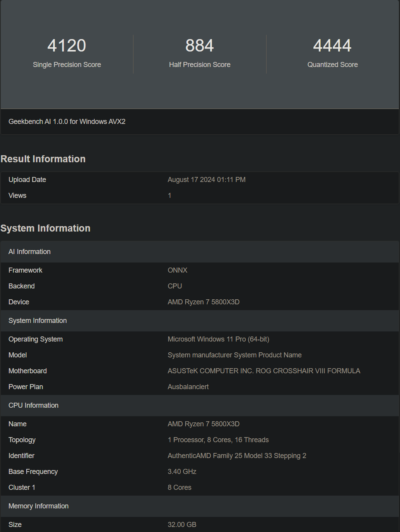Click the Upload Date value August 17 2024
Viewport: 400px width, 532px height.
click(x=207, y=180)
